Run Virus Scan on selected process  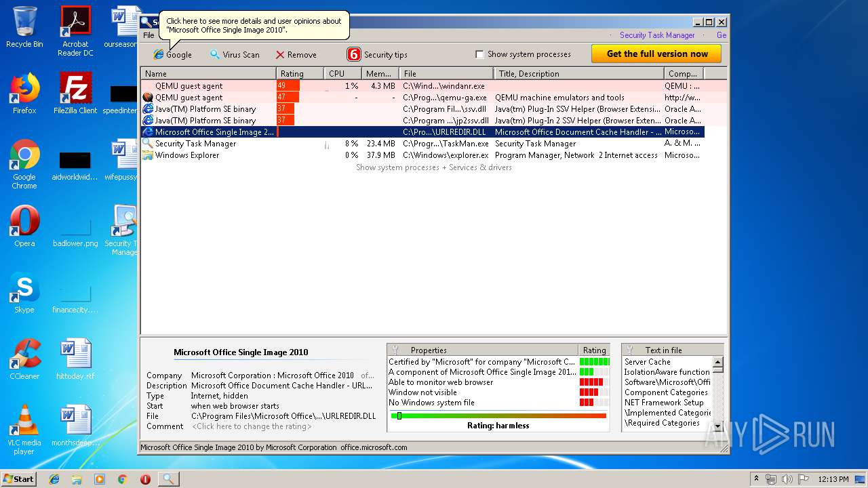234,54
